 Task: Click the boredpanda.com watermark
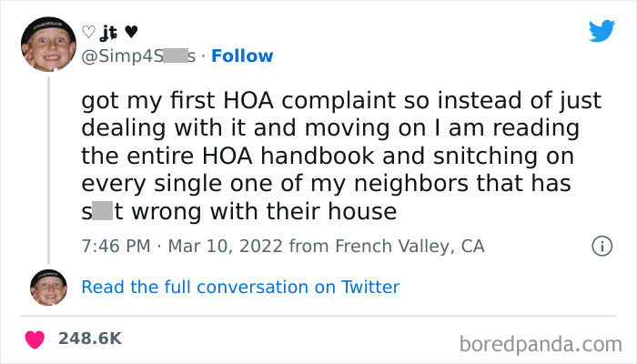540,344
